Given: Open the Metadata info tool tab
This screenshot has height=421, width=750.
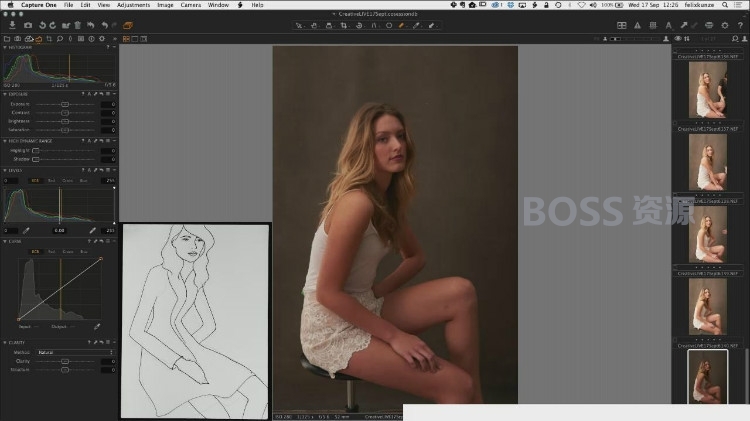Looking at the screenshot, I should (x=91, y=39).
